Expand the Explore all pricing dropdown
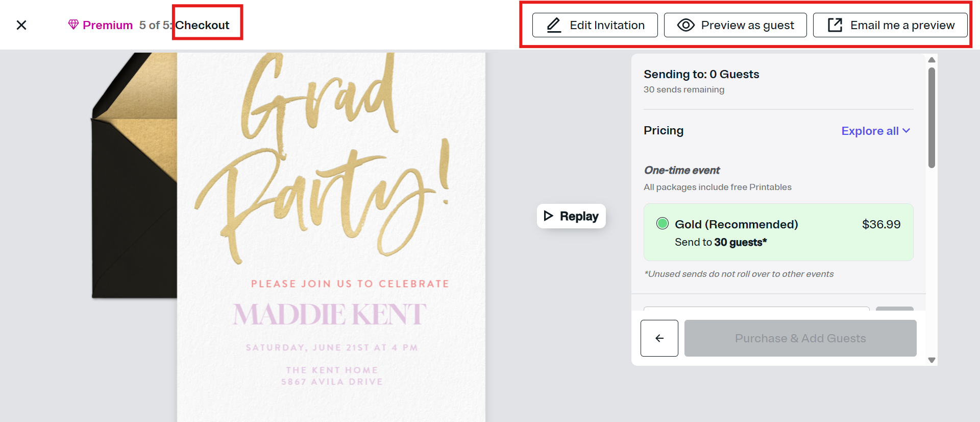Screen dimensions: 980x422 click(x=870, y=131)
